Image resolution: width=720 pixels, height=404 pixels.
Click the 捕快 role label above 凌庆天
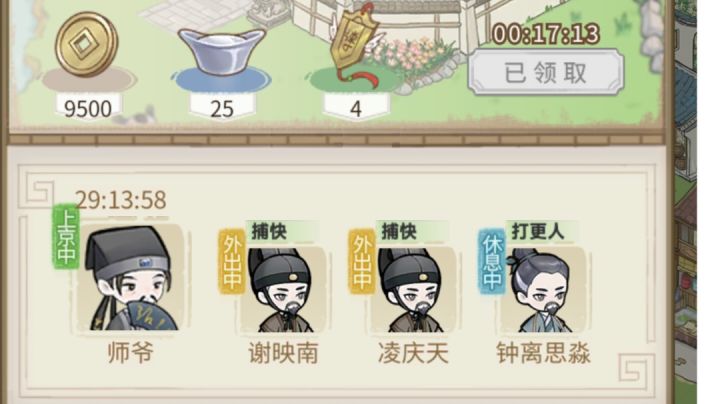coord(399,232)
